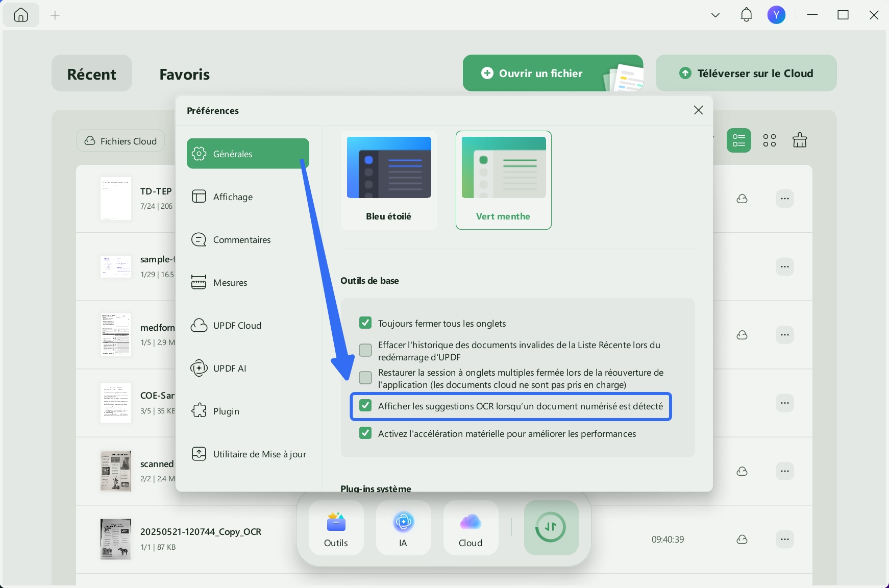Open UPDF Cloud preferences section

pyautogui.click(x=248, y=325)
